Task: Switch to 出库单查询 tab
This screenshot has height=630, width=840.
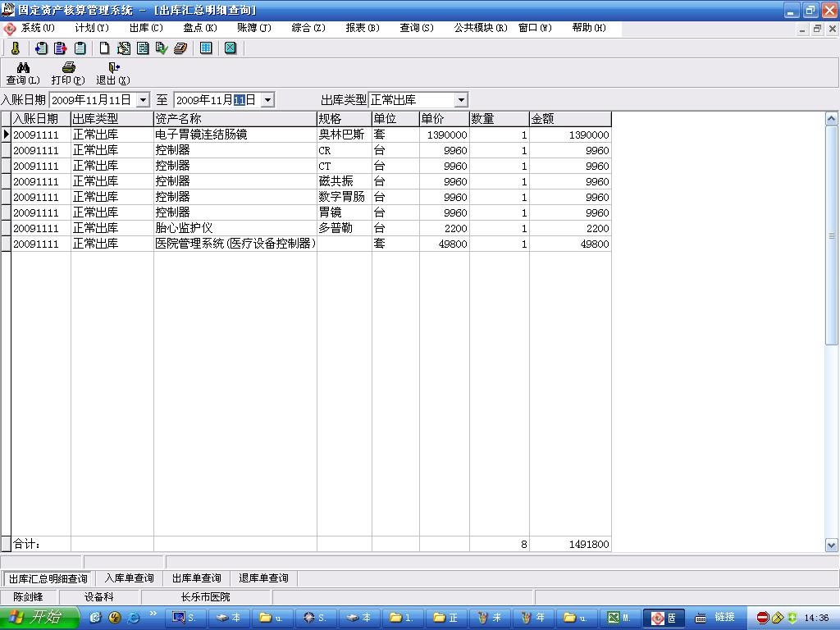Action: click(197, 578)
